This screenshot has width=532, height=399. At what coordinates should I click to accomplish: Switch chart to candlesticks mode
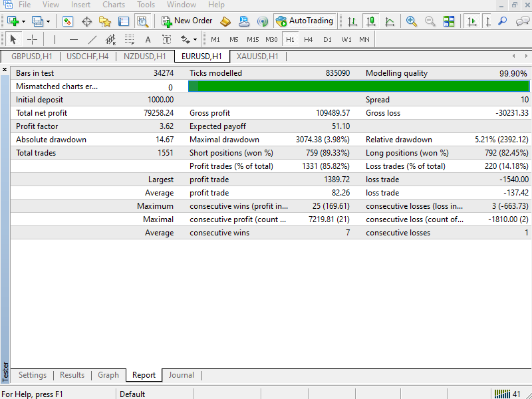pyautogui.click(x=371, y=21)
